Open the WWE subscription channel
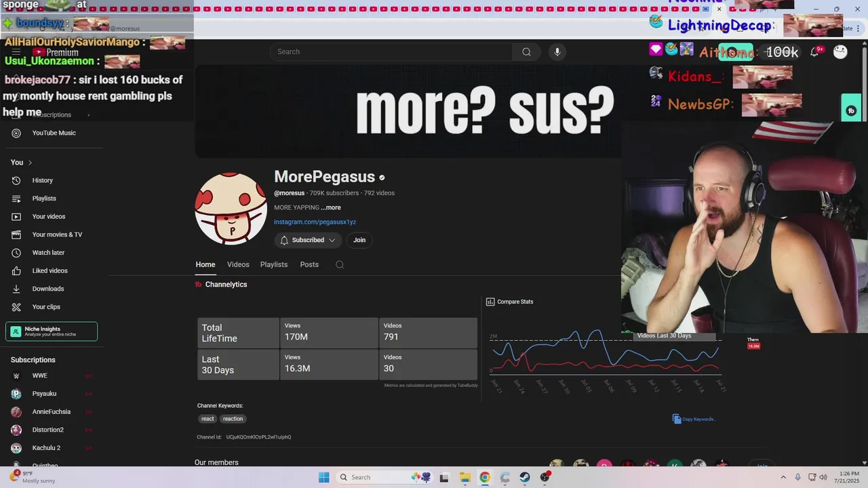Viewport: 868px width, 488px height. (x=40, y=375)
